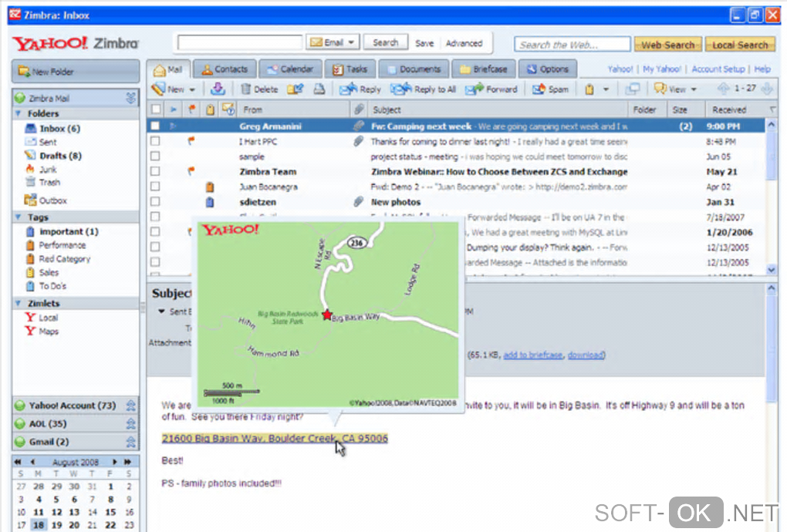Check the Juan Bocanegra message checkbox
This screenshot has width=787, height=532.
tap(156, 187)
